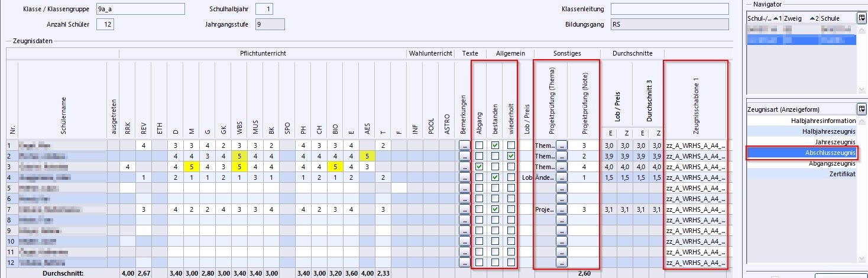Image resolution: width=868 pixels, height=278 pixels.
Task: Click yellow highlighted grade 5 in column M
Action: click(x=190, y=167)
